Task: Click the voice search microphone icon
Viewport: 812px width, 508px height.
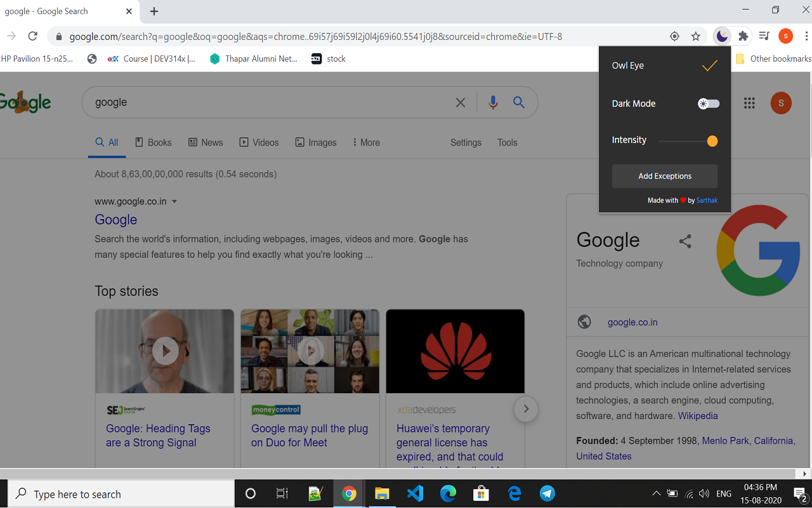Action: [x=493, y=102]
